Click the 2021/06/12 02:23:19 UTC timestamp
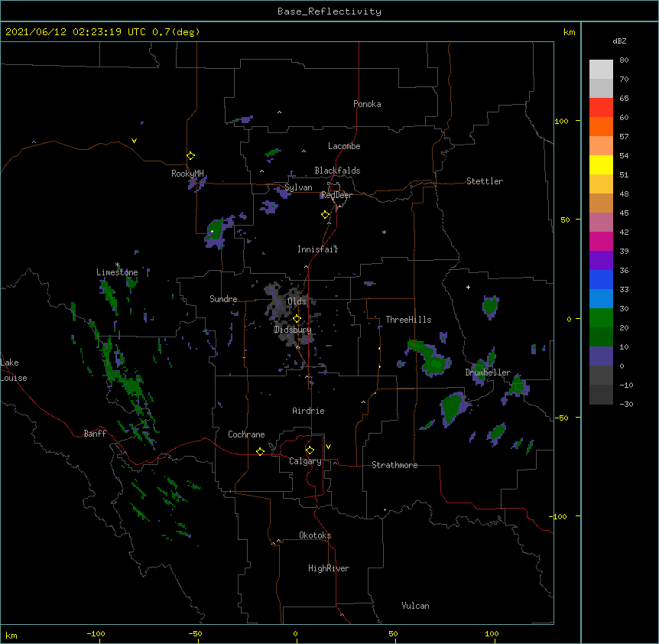This screenshot has width=659, height=644. point(75,32)
